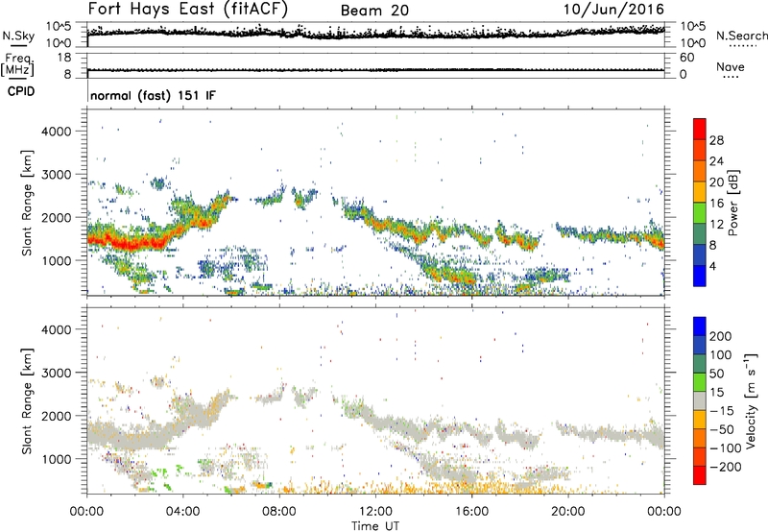
Task: Click the 'N.Sky' legend label
Action: pos(18,36)
